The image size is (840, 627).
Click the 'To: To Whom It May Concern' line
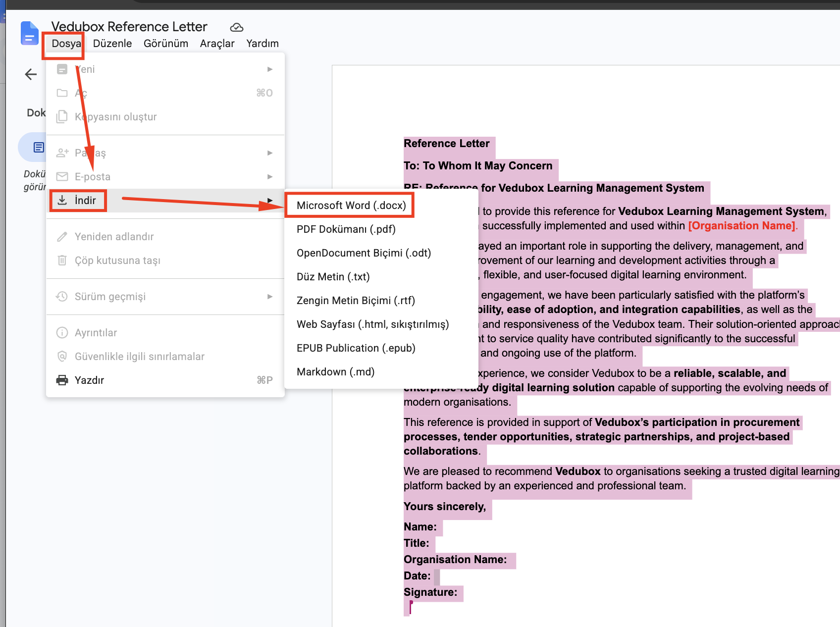[x=478, y=166]
